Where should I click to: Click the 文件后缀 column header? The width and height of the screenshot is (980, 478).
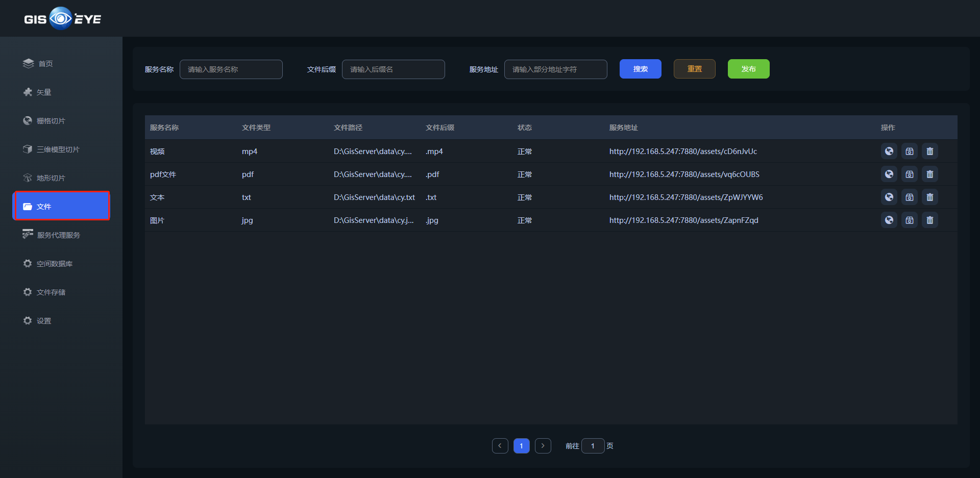coord(440,128)
